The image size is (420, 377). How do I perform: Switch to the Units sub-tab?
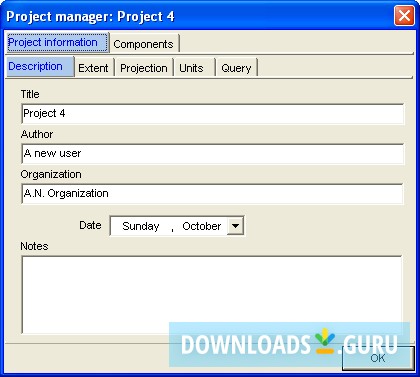[194, 68]
